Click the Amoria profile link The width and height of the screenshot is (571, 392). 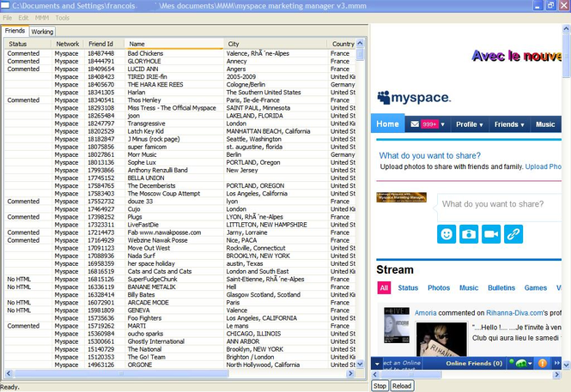point(425,313)
